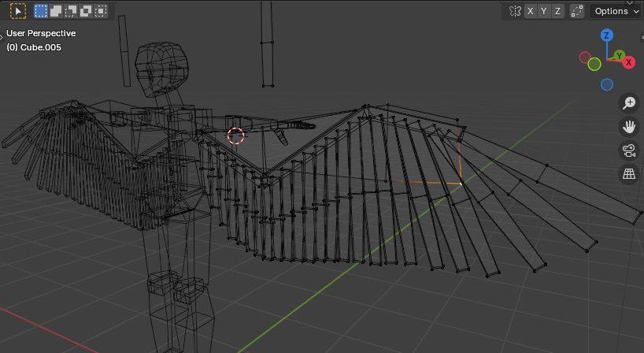Image resolution: width=644 pixels, height=353 pixels.
Task: Click the unlabeled green negative Y gizmo circle
Action: coord(594,64)
